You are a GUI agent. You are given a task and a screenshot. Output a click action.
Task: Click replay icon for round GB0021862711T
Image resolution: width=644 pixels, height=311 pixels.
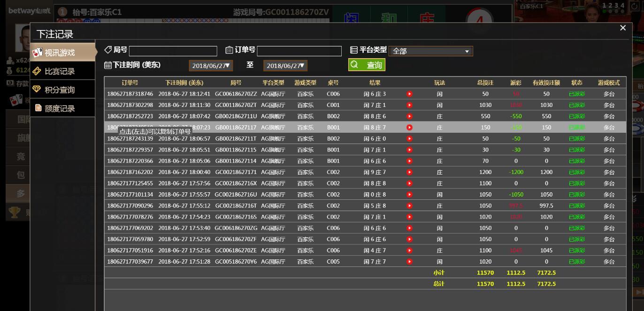coord(409,139)
